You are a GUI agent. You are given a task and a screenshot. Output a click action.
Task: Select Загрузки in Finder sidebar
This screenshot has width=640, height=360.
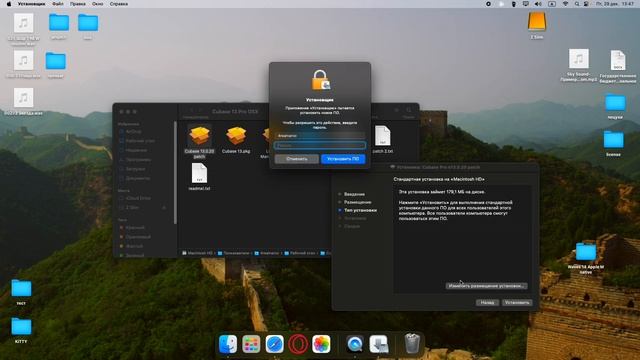[135, 169]
